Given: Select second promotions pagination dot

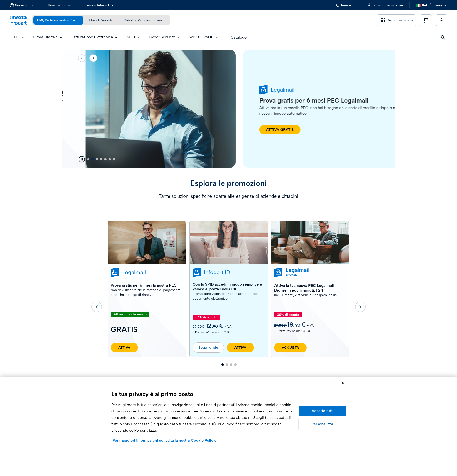Looking at the screenshot, I should (227, 365).
